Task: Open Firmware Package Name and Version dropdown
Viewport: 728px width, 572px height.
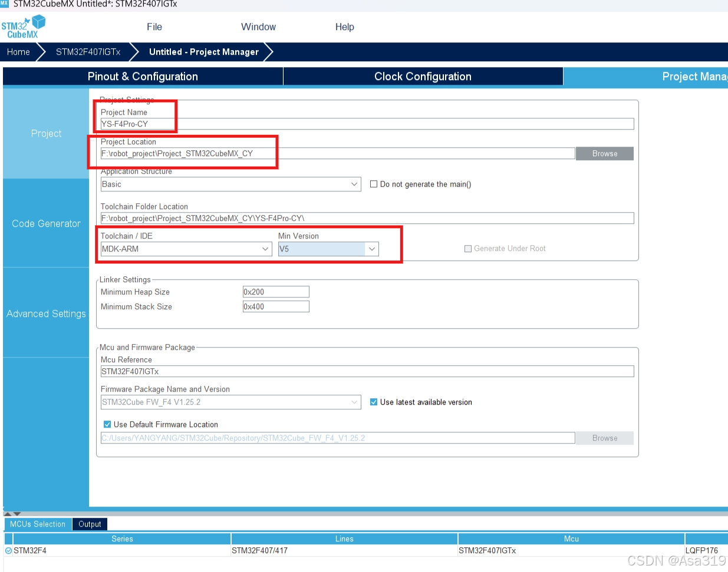Action: [x=230, y=402]
